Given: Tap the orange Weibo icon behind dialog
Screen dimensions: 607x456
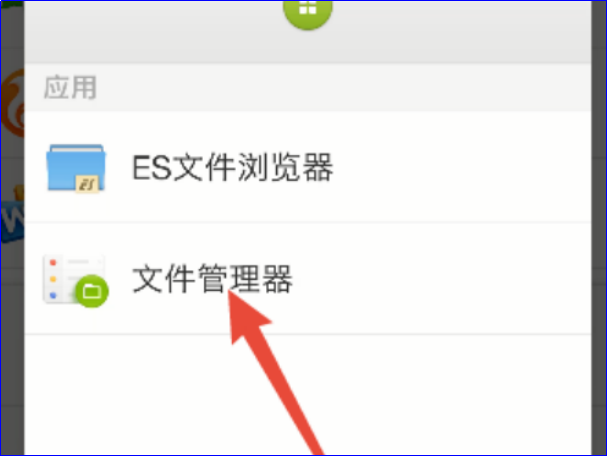Looking at the screenshot, I should click(13, 103).
